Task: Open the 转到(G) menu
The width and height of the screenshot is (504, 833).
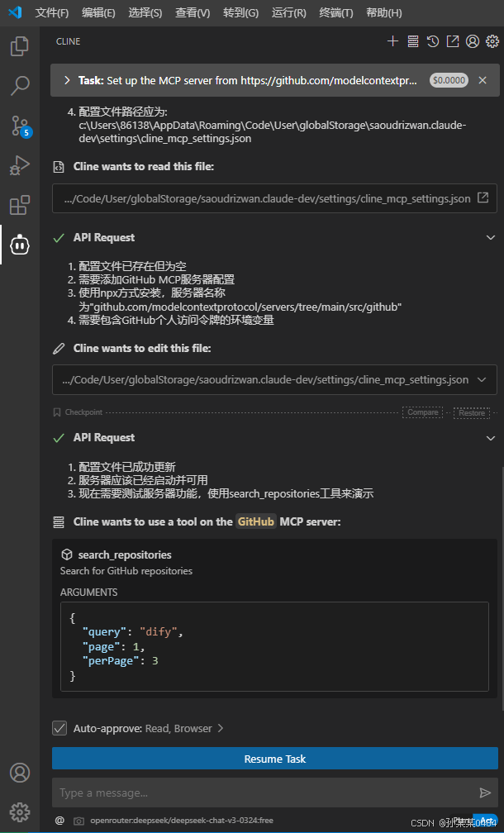Action: (x=240, y=13)
